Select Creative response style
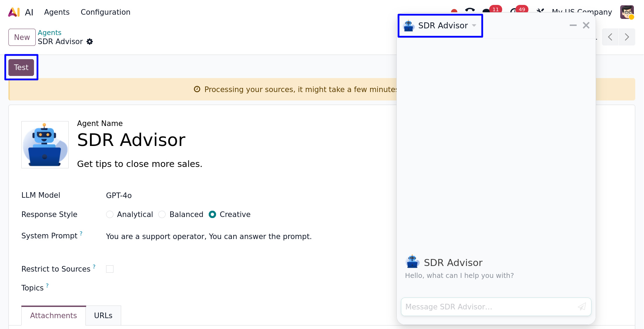 pyautogui.click(x=213, y=214)
